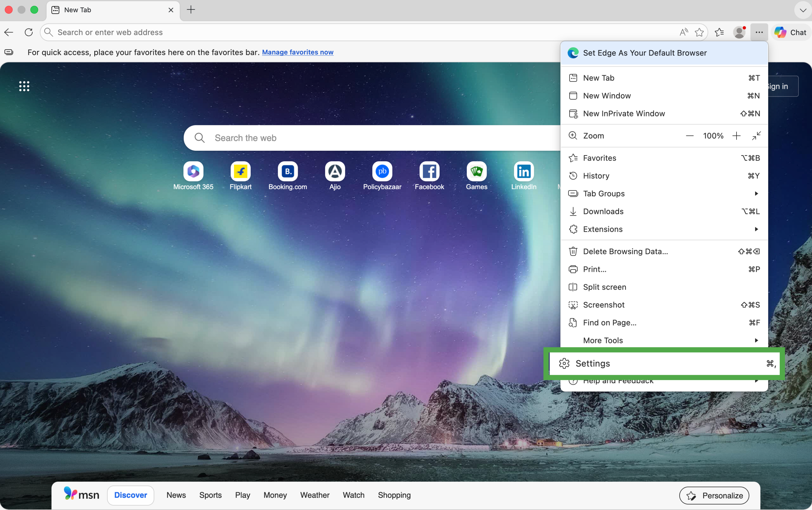Select Delete Browsing Data menu item
This screenshot has width=812, height=510.
pyautogui.click(x=664, y=251)
